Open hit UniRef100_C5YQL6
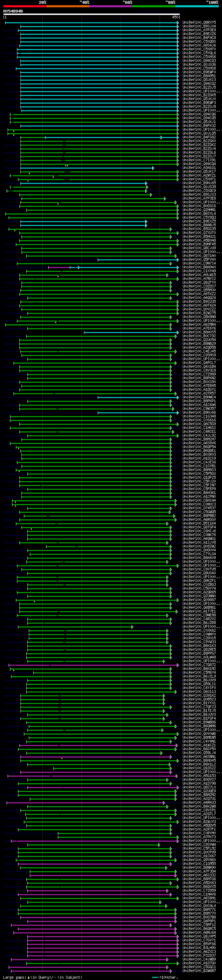222x980 pixels. coord(199,53)
